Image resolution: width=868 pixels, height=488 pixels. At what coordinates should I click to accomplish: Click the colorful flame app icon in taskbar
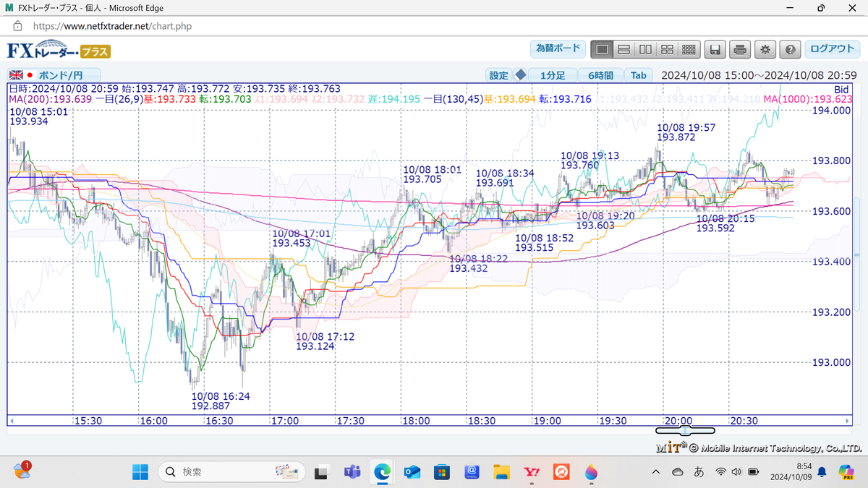coord(591,472)
